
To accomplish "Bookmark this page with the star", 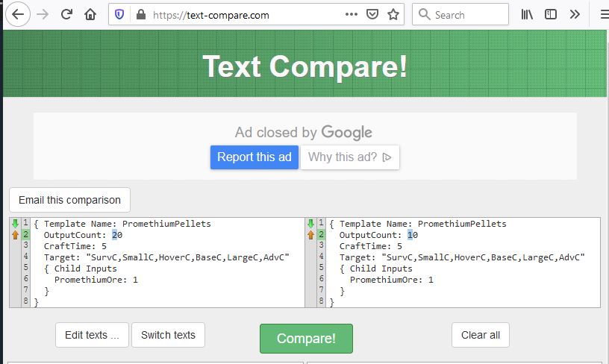I will 393,14.
